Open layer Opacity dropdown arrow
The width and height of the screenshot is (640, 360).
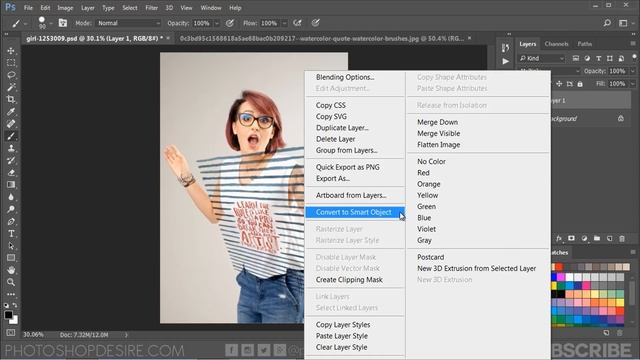(633, 71)
